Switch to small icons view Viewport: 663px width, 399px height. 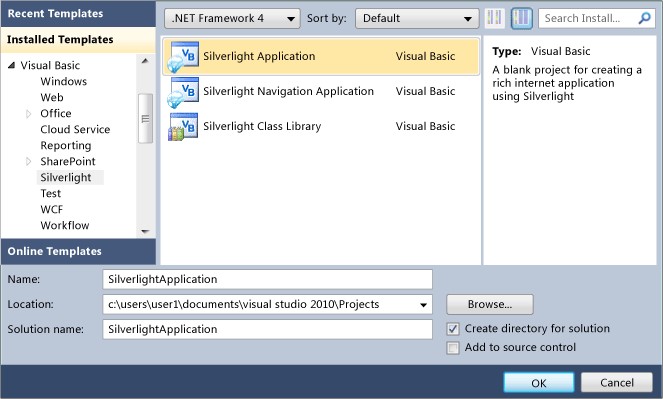pyautogui.click(x=494, y=18)
